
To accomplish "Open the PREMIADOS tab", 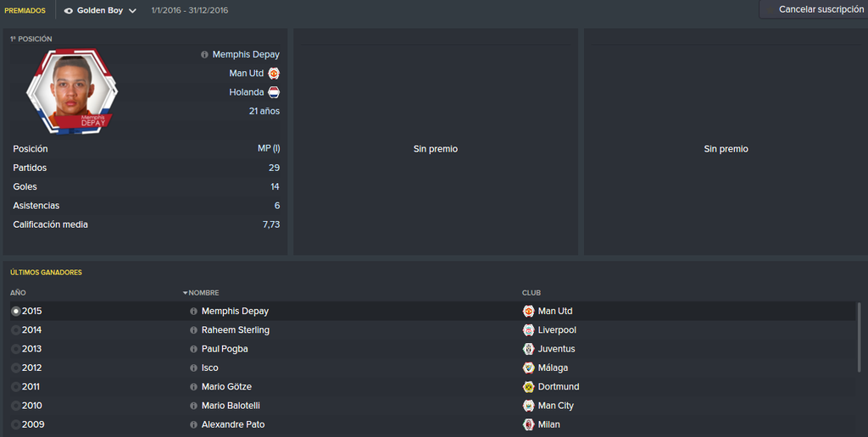I will 25,10.
